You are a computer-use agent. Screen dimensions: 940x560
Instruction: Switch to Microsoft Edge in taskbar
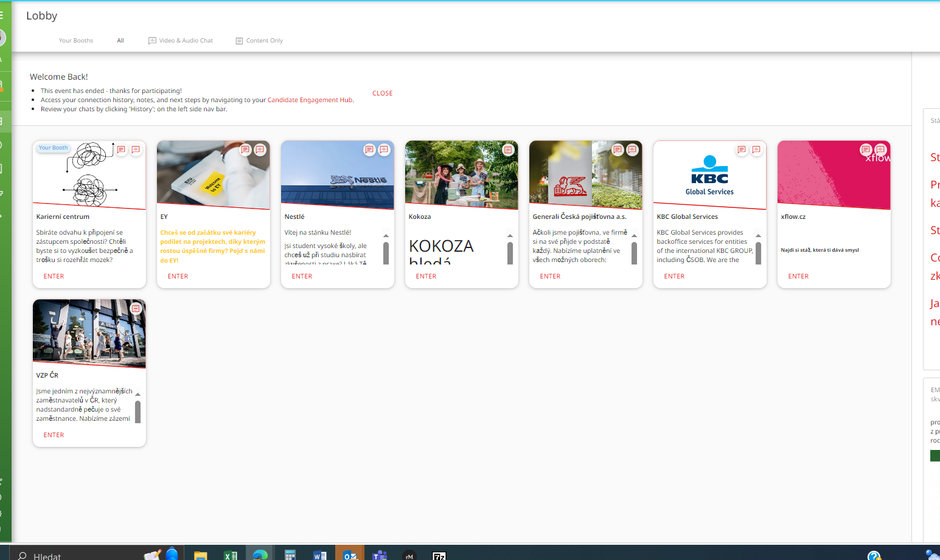point(260,555)
